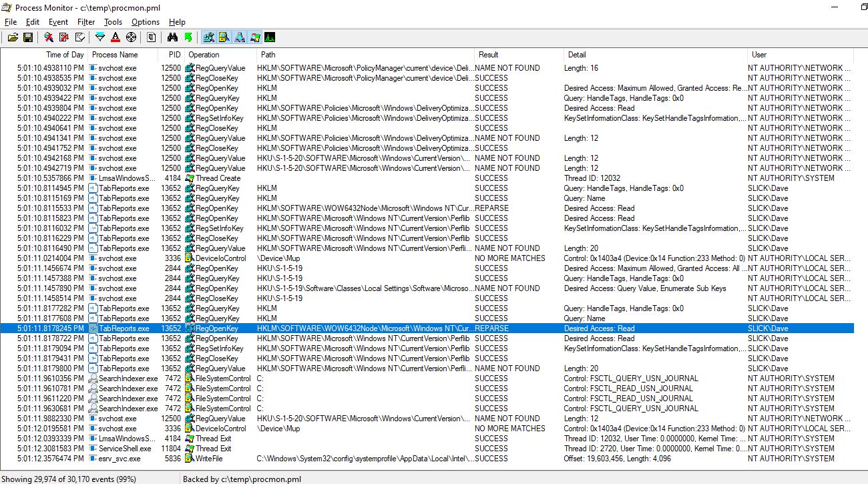Click the "Showing 29,974 of 30,170 events" status text
The width and height of the screenshot is (868, 484).
tap(68, 479)
